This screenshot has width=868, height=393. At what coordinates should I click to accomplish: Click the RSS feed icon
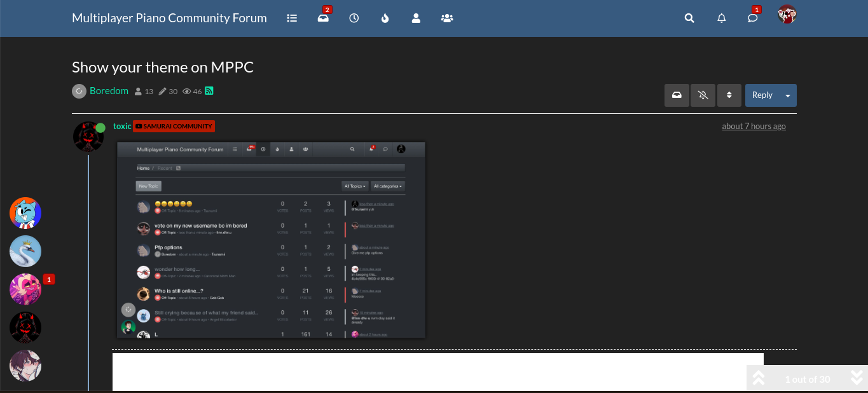click(x=209, y=91)
